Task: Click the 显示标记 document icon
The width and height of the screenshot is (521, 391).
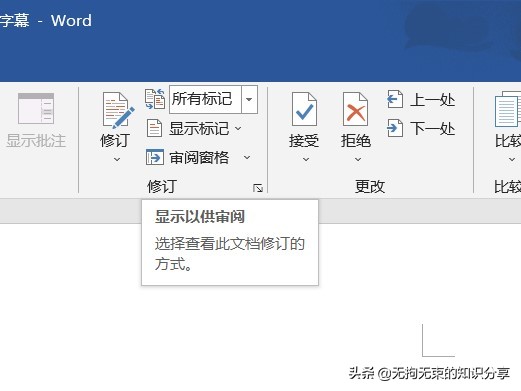Action: [x=154, y=128]
